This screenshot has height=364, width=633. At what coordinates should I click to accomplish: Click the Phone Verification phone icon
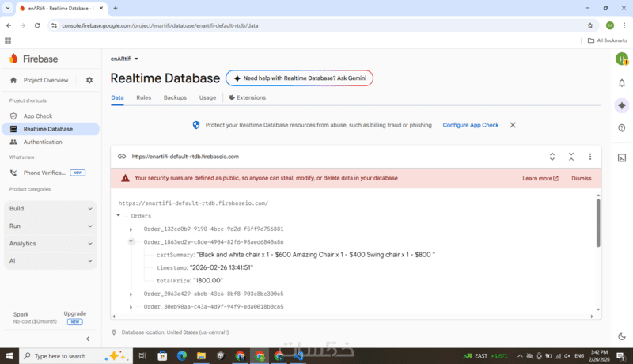click(x=13, y=173)
